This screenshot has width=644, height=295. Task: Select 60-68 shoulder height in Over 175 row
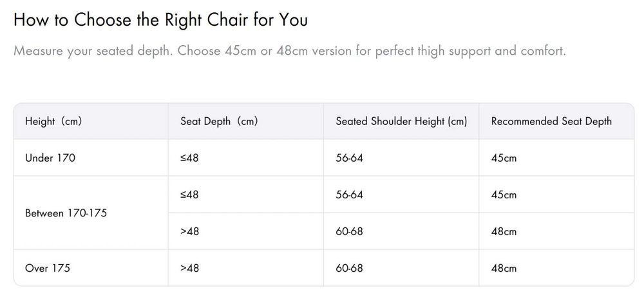[349, 268]
